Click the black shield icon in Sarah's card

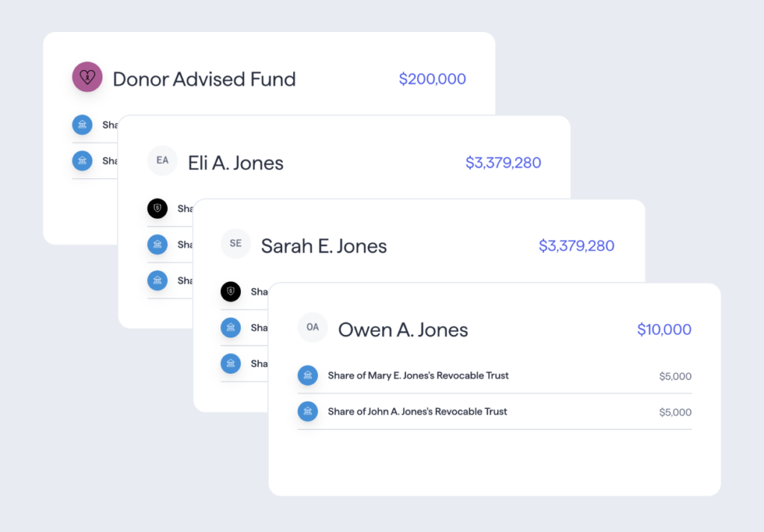tap(231, 292)
